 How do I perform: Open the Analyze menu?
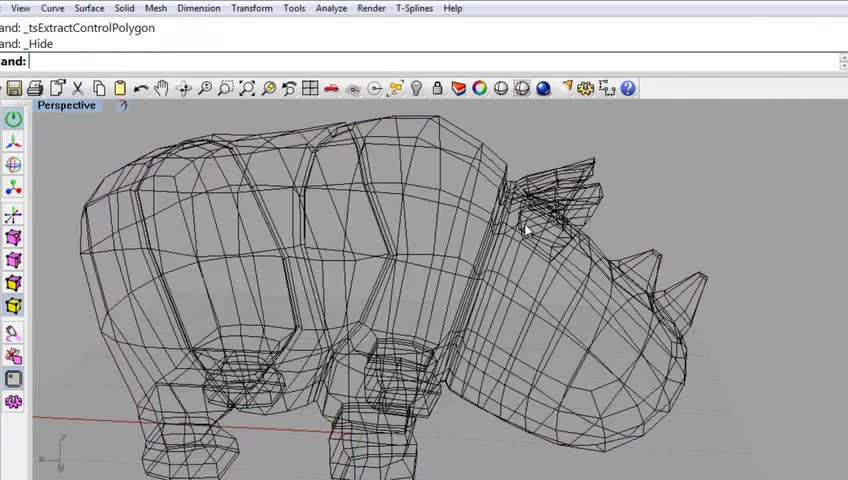point(331,8)
